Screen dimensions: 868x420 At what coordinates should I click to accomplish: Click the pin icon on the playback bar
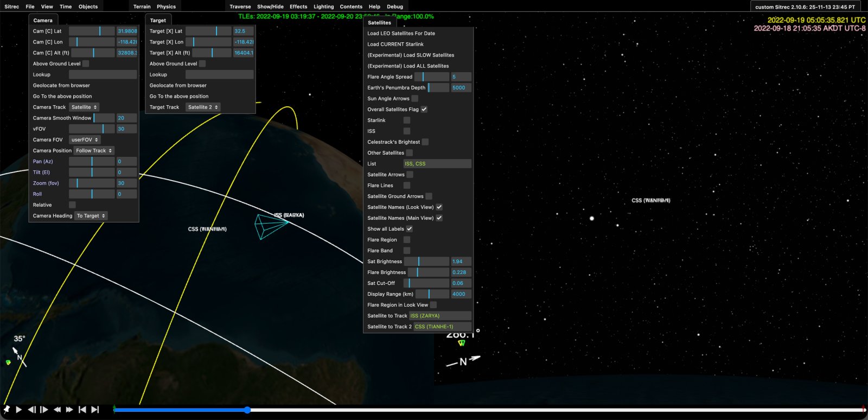[x=7, y=410]
